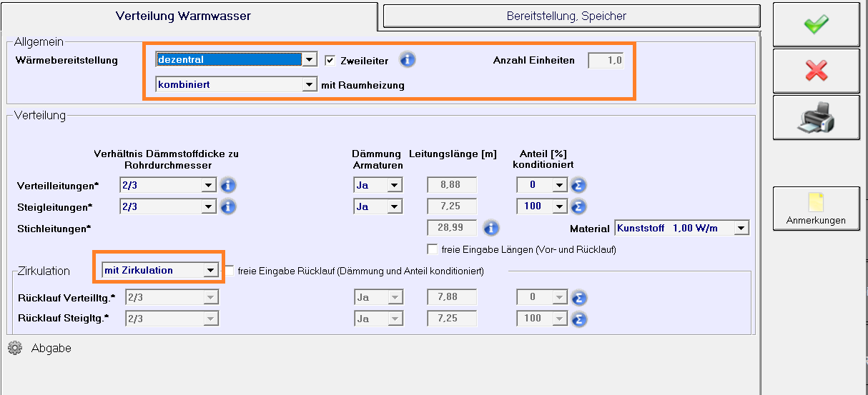Click the green checkmark confirm icon
868x395 pixels.
tap(816, 24)
